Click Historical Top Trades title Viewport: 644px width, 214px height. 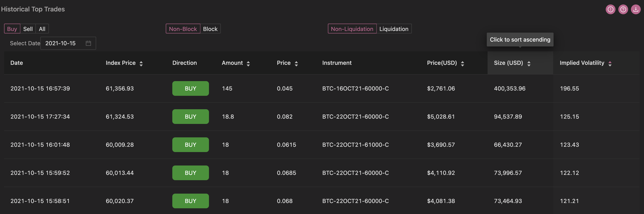click(33, 9)
